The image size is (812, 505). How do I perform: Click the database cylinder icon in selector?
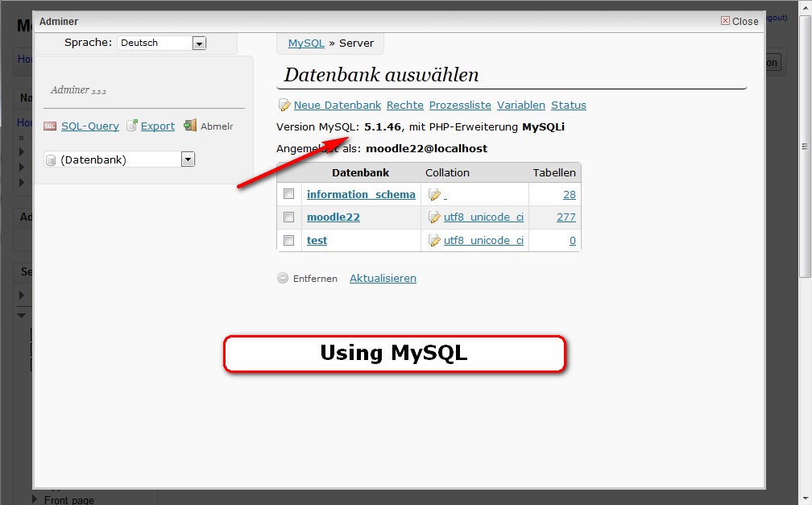pos(51,160)
